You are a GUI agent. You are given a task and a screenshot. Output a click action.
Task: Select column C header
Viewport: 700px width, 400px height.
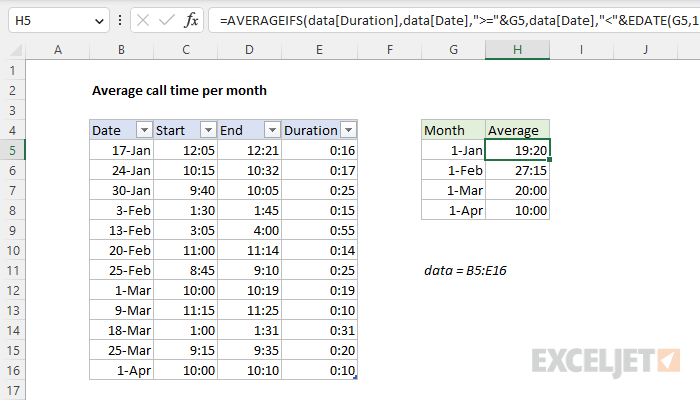(x=186, y=50)
